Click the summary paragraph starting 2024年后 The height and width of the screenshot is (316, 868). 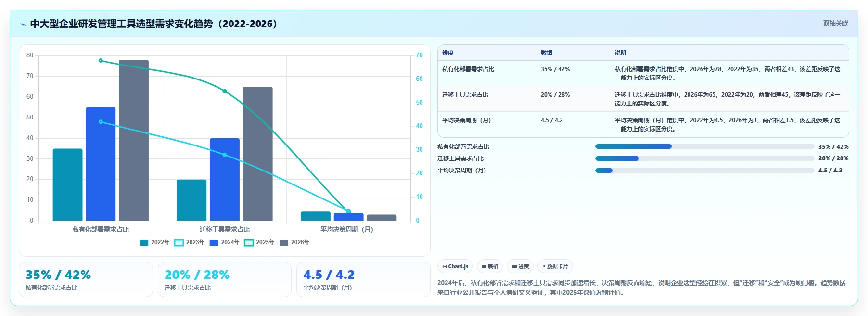click(641, 288)
